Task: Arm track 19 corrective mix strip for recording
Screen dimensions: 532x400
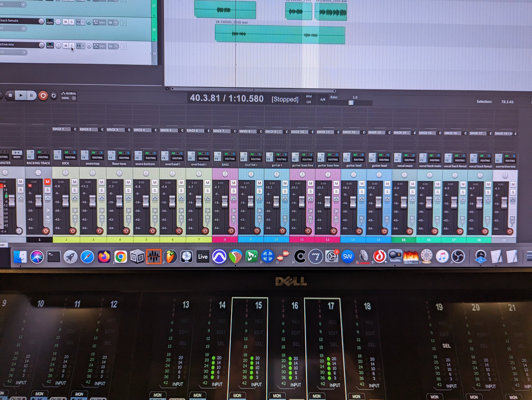Action: click(510, 232)
